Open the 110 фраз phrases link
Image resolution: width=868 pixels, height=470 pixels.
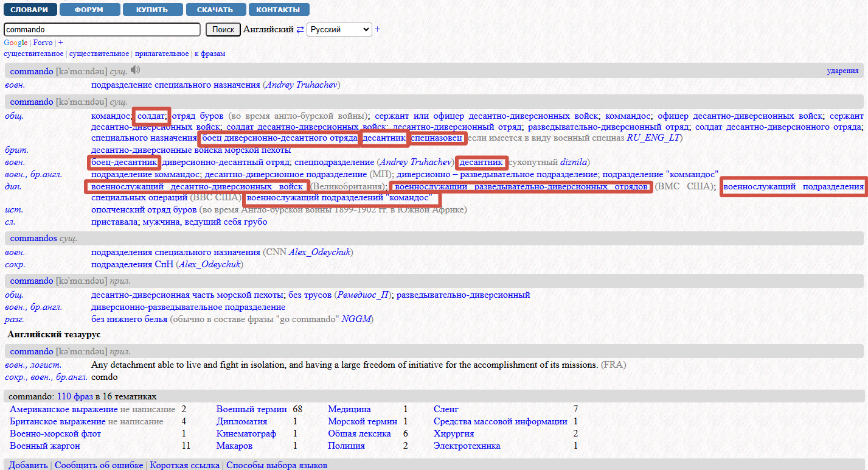75,396
